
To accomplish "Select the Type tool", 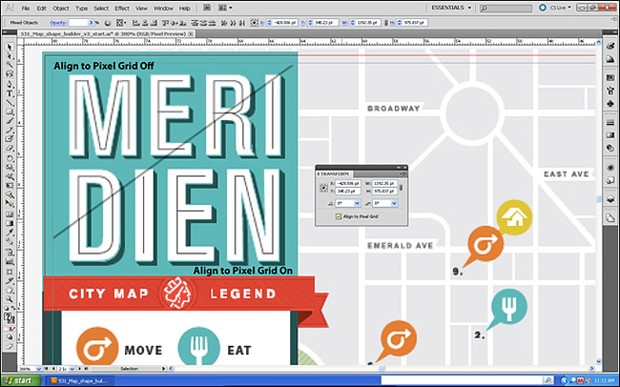I will [9, 93].
